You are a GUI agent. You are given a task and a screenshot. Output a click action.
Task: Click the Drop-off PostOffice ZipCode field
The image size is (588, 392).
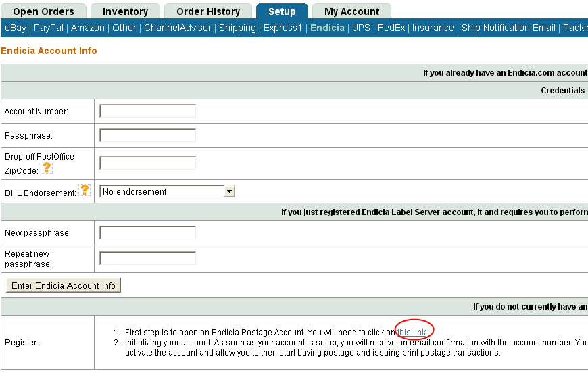click(148, 163)
